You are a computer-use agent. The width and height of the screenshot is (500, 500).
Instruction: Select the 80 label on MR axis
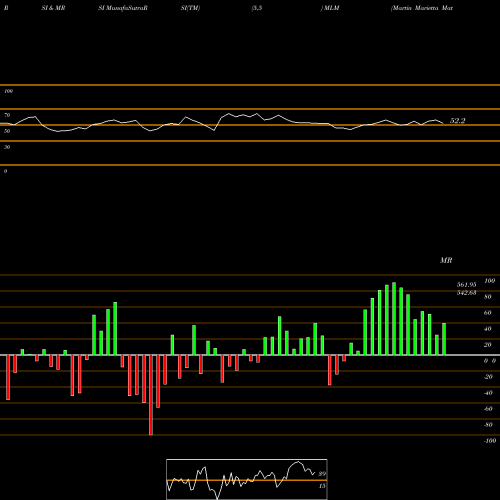pyautogui.click(x=488, y=297)
